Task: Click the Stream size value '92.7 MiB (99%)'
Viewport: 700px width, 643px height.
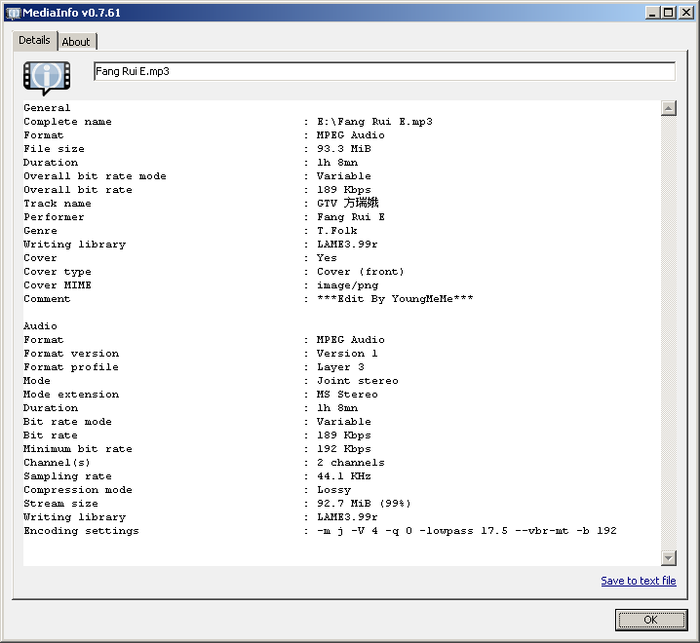Action: (x=364, y=503)
